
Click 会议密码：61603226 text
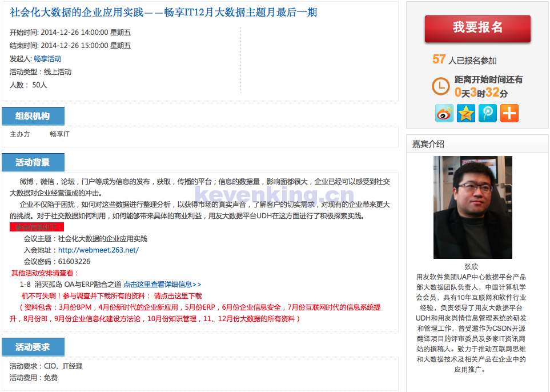tap(57, 262)
